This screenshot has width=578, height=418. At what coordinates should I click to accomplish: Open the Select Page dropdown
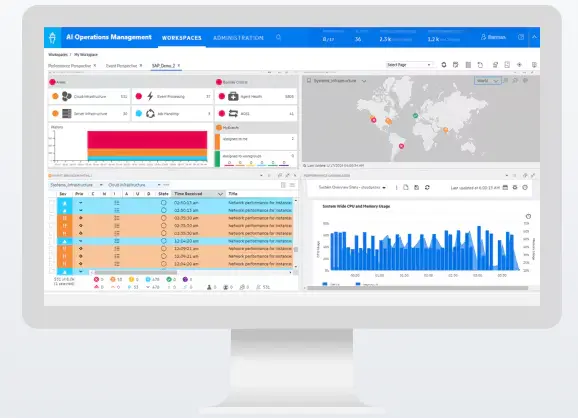[x=409, y=65]
